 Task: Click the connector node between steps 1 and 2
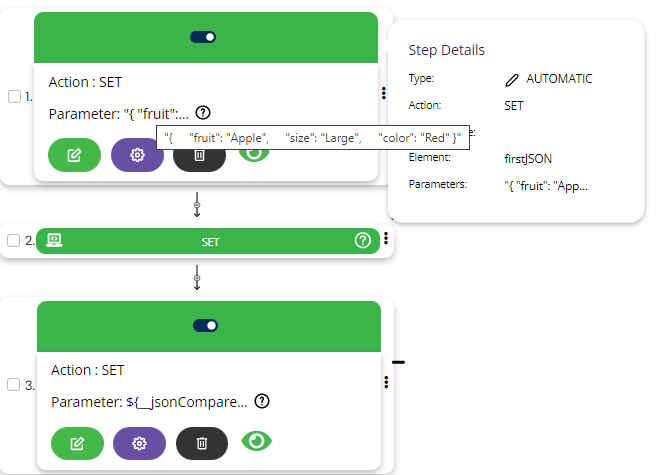click(197, 208)
